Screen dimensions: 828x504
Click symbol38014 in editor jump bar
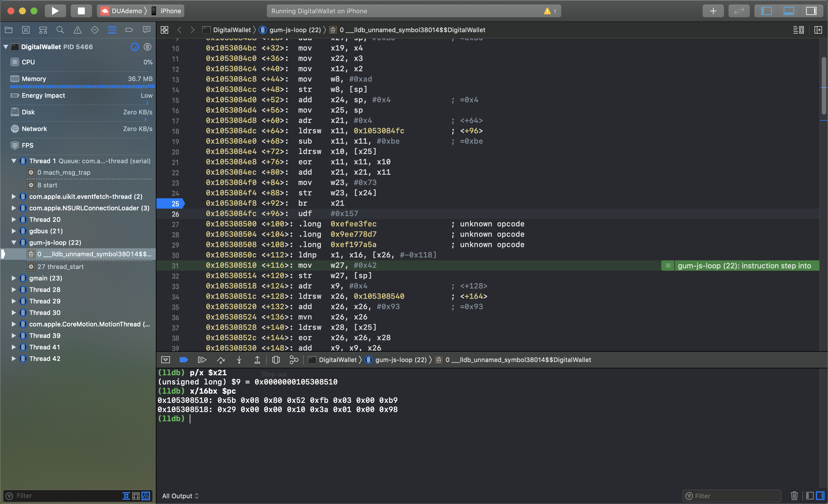pos(407,30)
